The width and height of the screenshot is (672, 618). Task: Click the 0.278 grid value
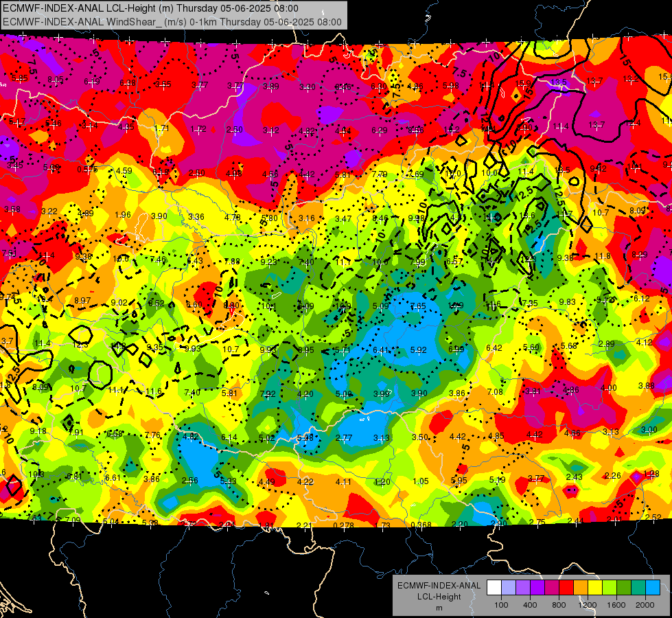pos(344,525)
